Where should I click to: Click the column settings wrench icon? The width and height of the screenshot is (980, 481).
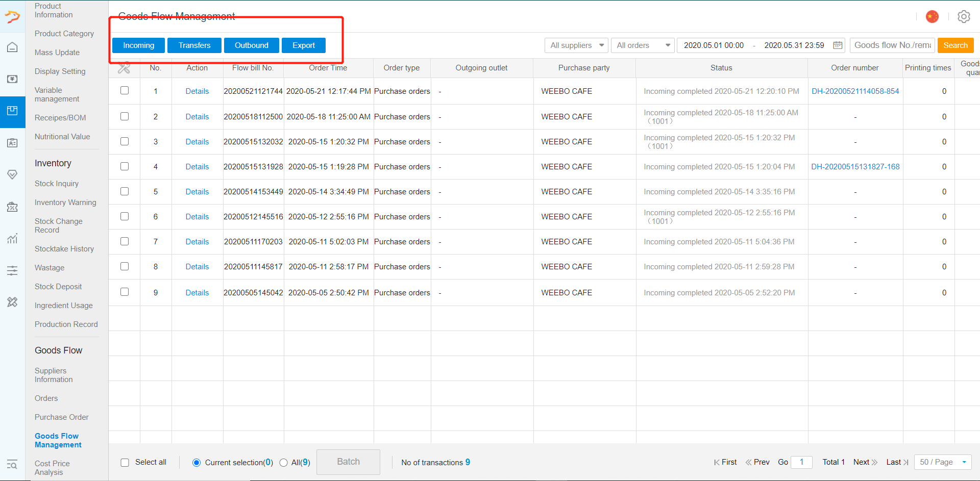124,67
